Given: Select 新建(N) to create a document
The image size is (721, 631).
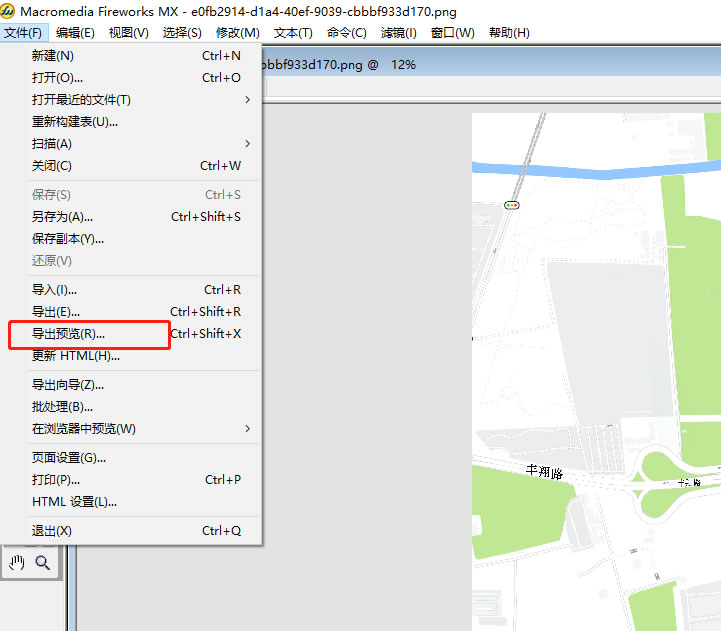Looking at the screenshot, I should point(53,56).
